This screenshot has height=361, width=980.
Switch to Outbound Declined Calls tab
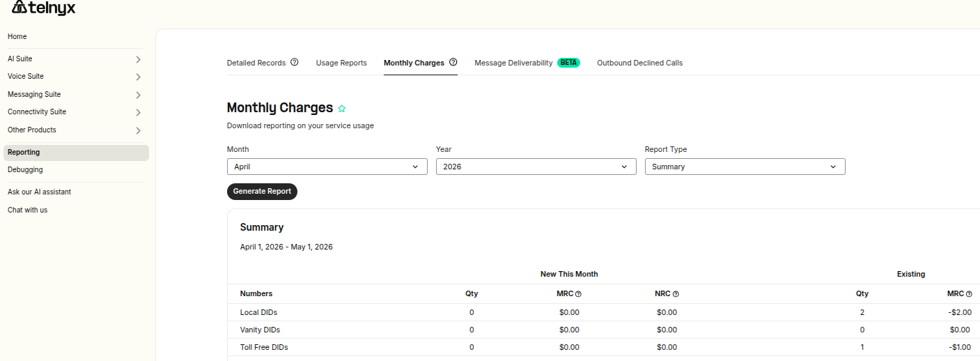click(x=639, y=63)
